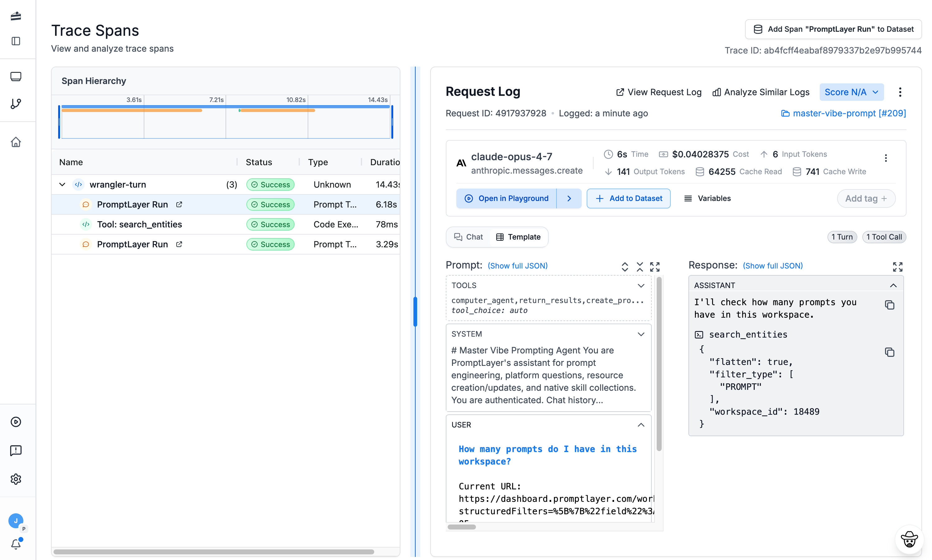The width and height of the screenshot is (932, 560).
Task: Click the Status column header
Action: [259, 162]
